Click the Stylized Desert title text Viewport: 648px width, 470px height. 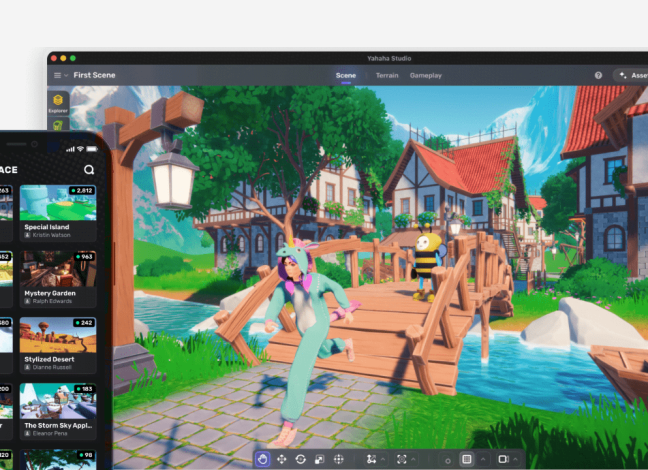49,359
